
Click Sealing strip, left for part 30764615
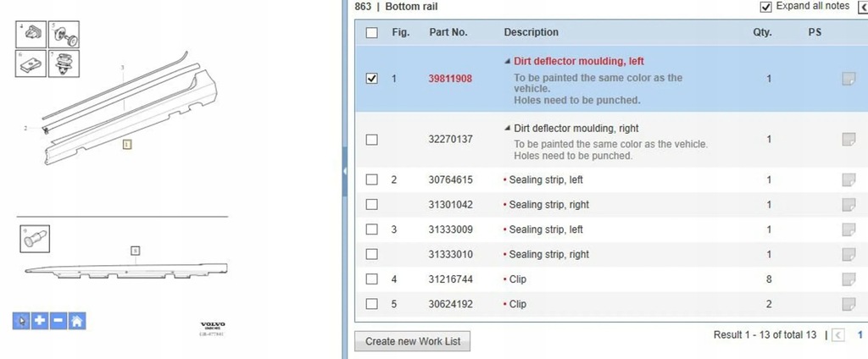tap(546, 179)
